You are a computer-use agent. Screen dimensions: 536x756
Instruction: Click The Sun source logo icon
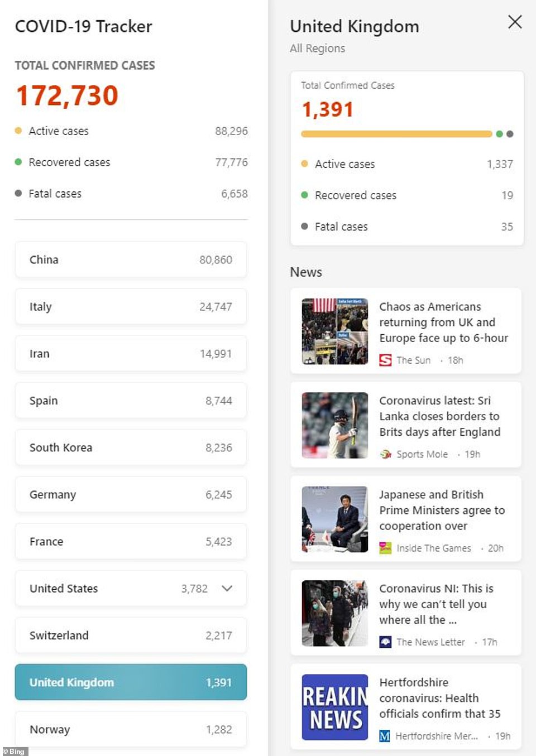coord(385,360)
